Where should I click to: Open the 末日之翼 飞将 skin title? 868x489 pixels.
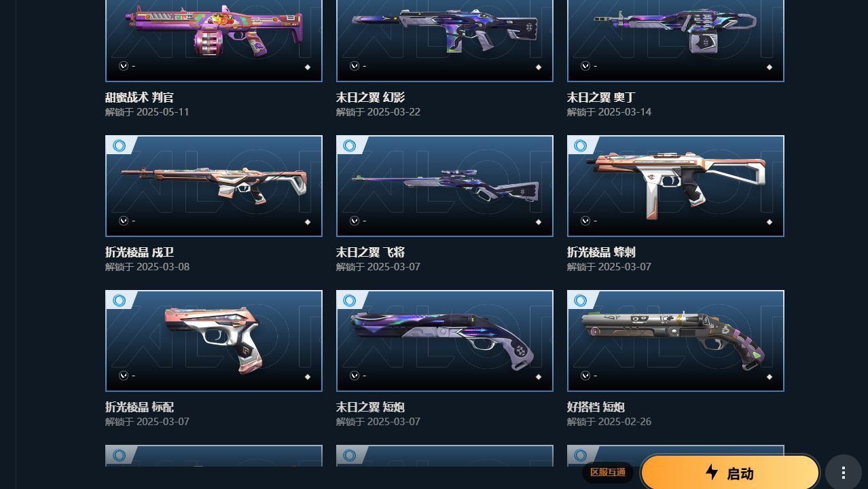click(x=370, y=252)
